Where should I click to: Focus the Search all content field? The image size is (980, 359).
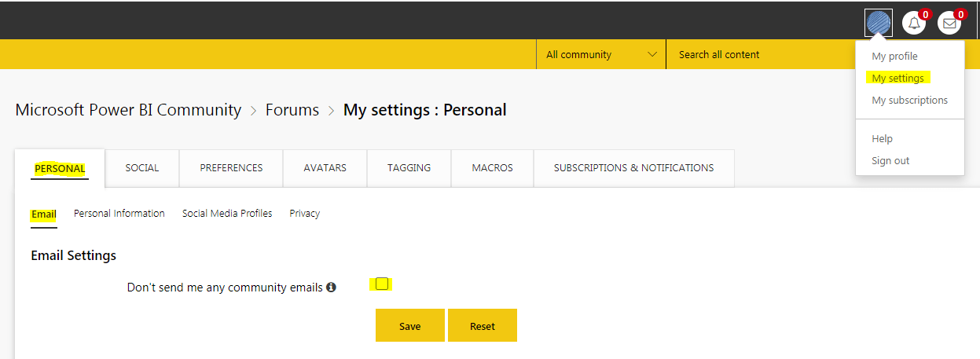[x=758, y=54]
